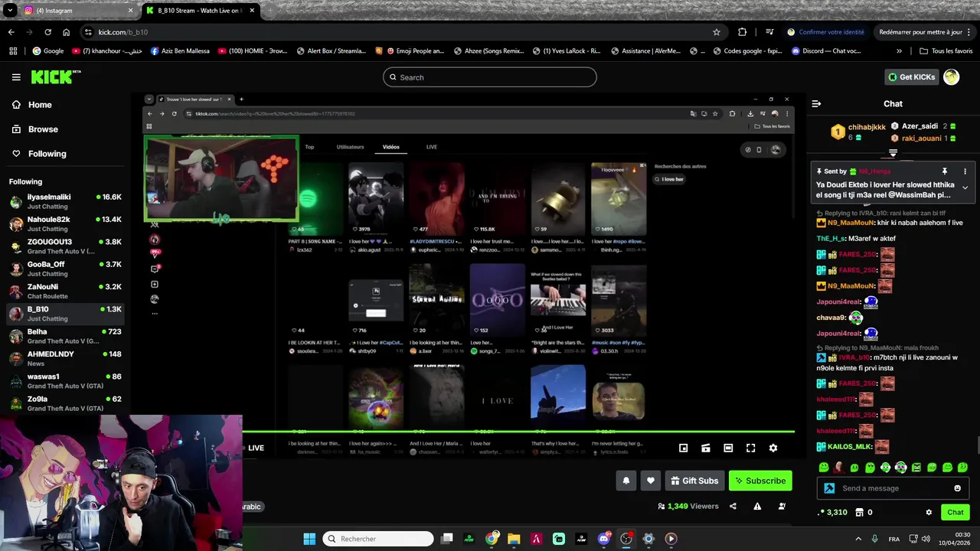The image size is (980, 551).
Task: Toggle theater mode on the player
Action: (728, 448)
